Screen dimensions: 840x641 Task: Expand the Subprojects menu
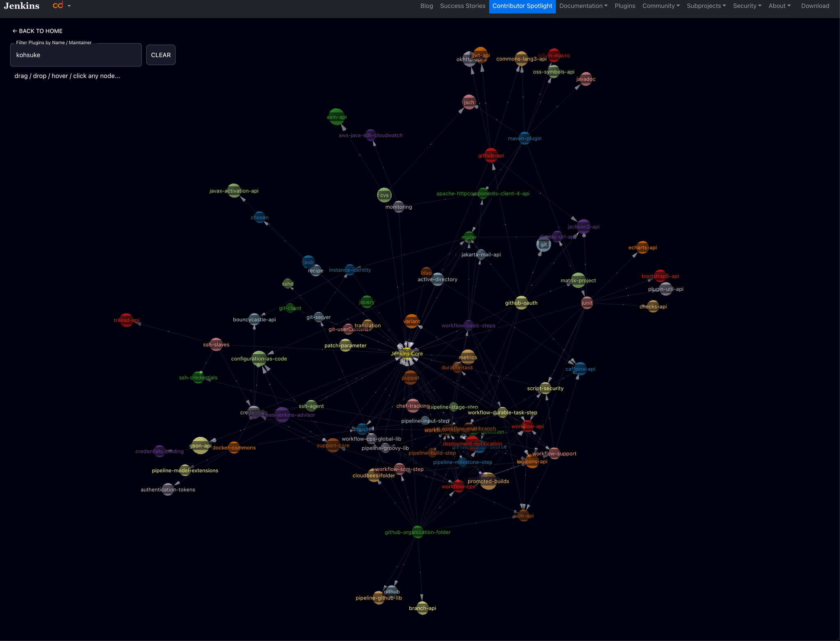click(706, 6)
